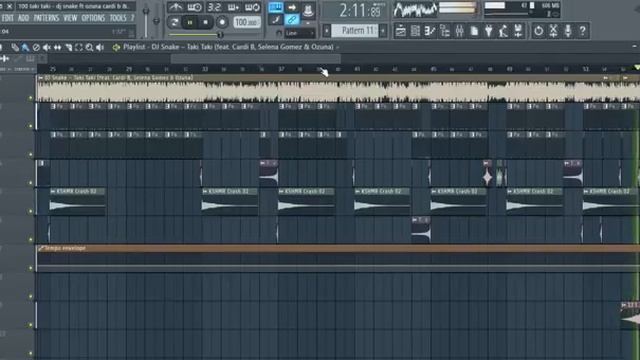Select the playlist select tool
The width and height of the screenshot is (640, 360).
point(79,48)
